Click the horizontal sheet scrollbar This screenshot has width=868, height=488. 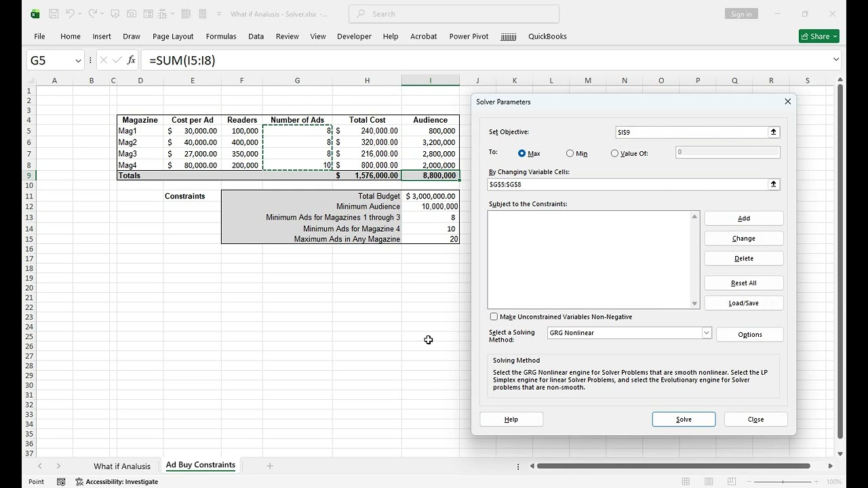673,466
